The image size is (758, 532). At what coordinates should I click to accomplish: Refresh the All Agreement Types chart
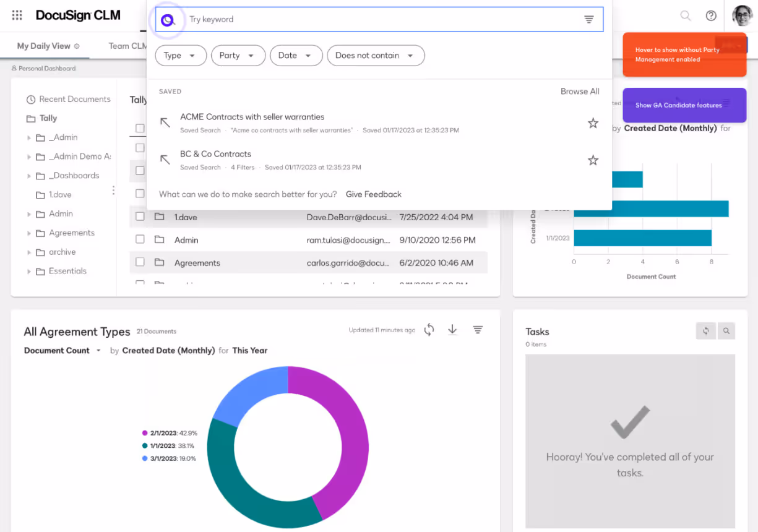point(429,330)
